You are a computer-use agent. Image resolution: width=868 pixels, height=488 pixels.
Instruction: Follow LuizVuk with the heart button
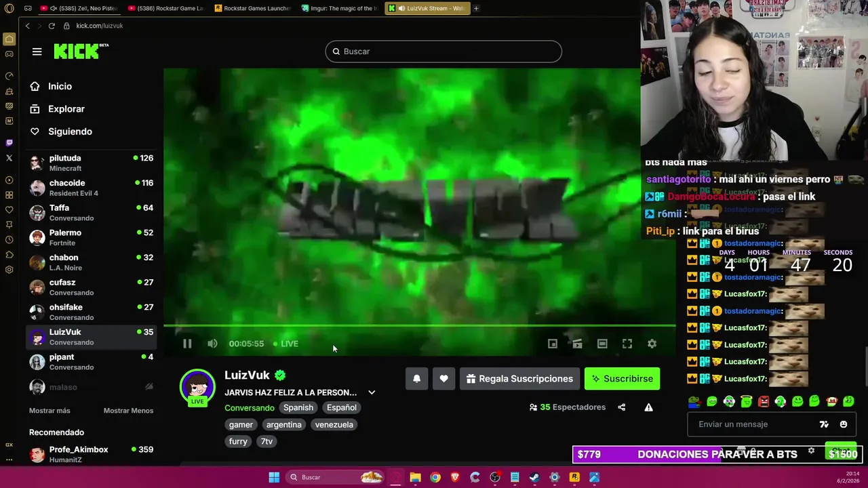point(443,379)
